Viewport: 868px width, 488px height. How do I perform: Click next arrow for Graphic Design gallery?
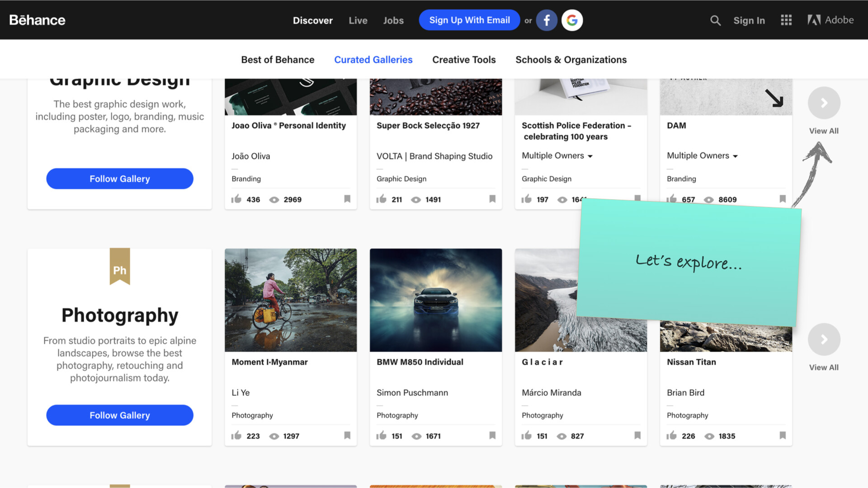pos(824,103)
